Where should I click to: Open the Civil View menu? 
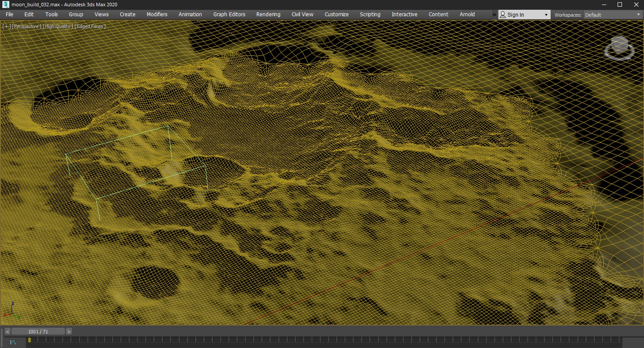(x=302, y=14)
